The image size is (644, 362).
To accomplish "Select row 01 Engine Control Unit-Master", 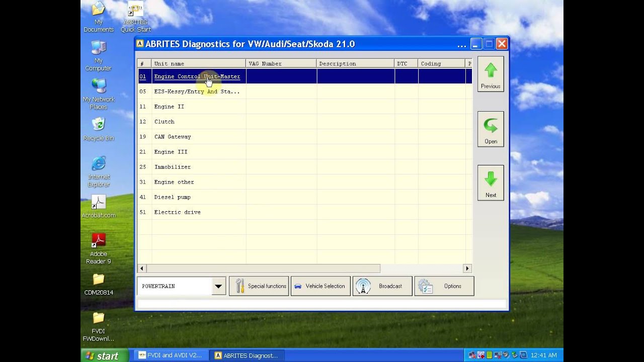I will click(304, 76).
